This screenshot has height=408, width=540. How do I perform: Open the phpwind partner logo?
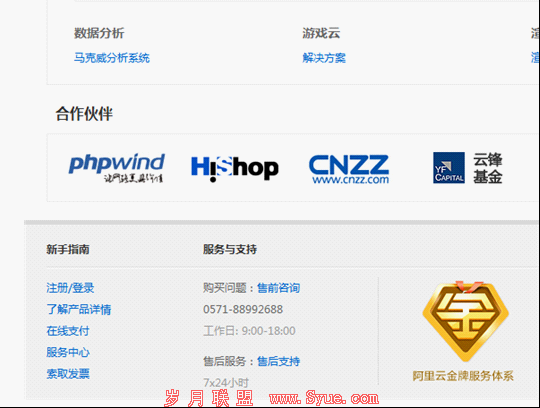pos(117,168)
